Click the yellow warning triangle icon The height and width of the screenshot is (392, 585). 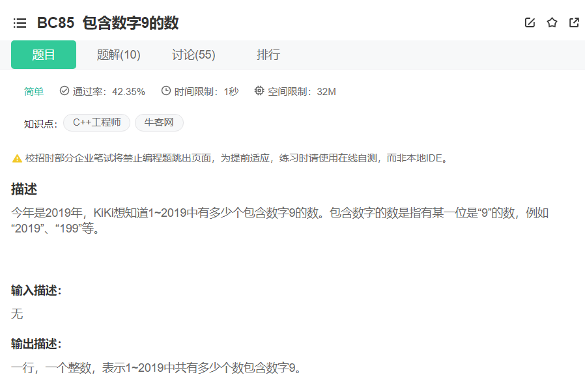(16, 157)
